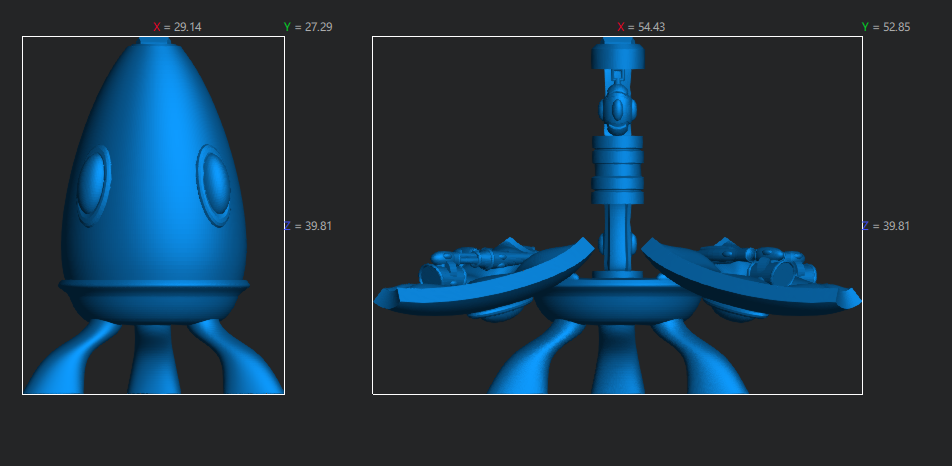952x466 pixels.
Task: Select the round pod below top cap
Action: point(617,107)
